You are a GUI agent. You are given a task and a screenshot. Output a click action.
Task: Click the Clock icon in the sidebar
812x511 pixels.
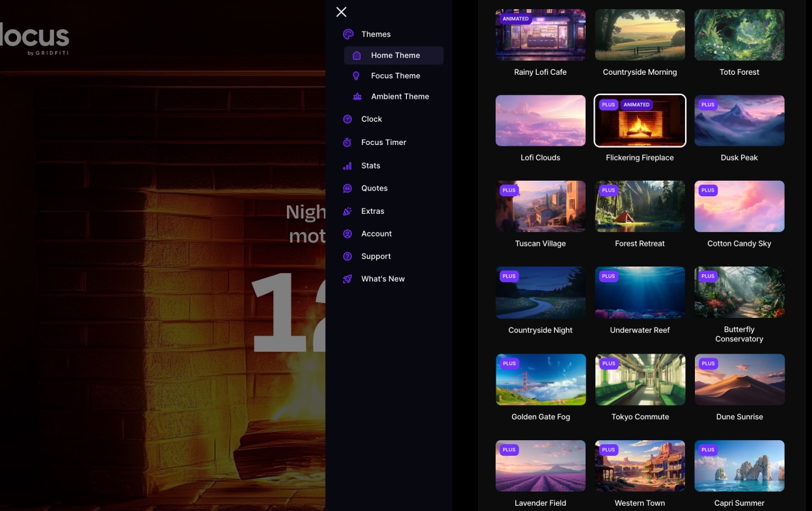click(347, 119)
